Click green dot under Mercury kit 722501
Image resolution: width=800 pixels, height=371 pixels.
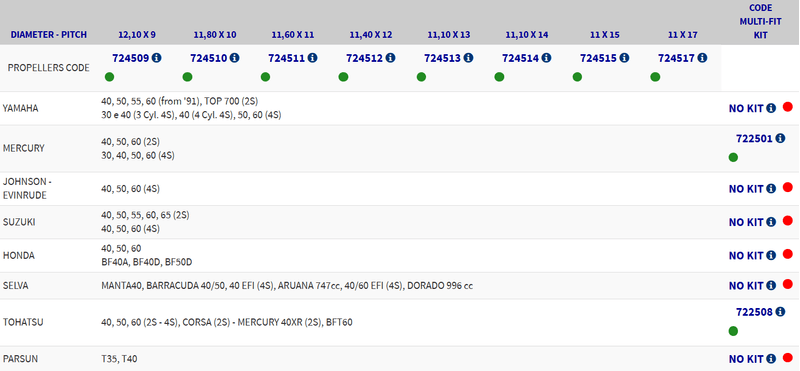(733, 157)
